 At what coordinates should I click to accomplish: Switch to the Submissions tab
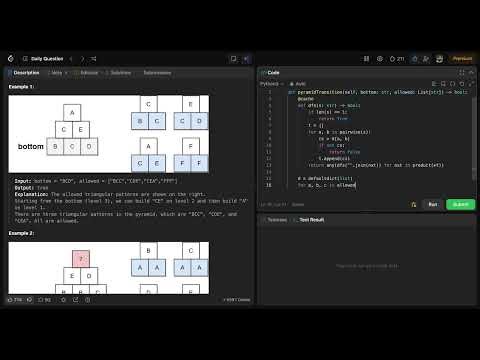[x=157, y=73]
